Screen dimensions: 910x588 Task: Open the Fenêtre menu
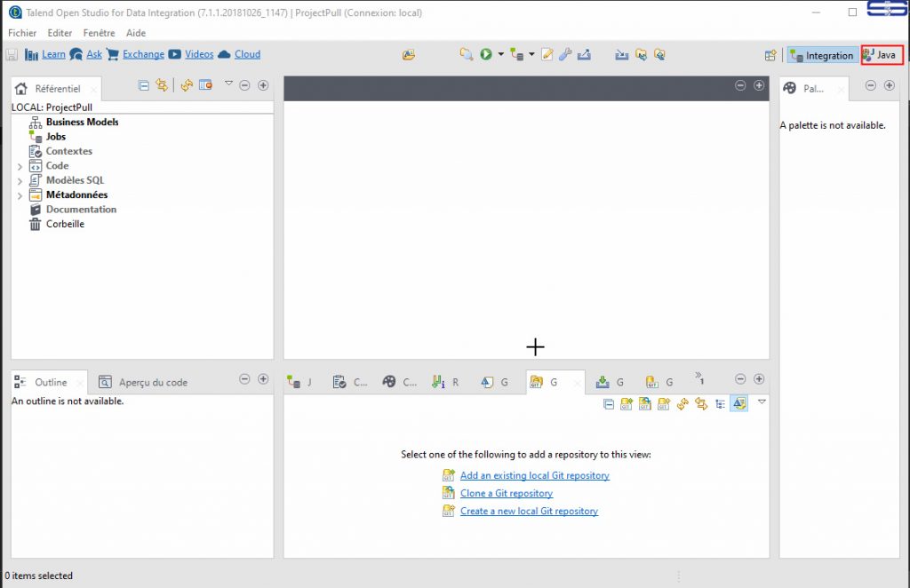[99, 33]
